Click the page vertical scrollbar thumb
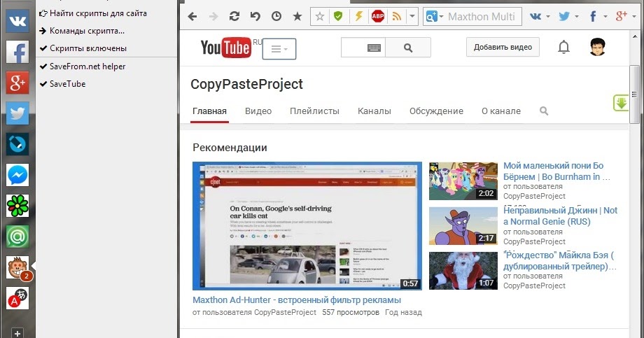The image size is (644, 338). pos(635,94)
